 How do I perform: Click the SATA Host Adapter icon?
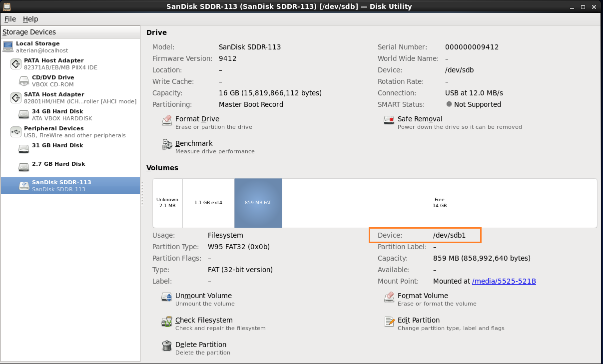point(16,98)
